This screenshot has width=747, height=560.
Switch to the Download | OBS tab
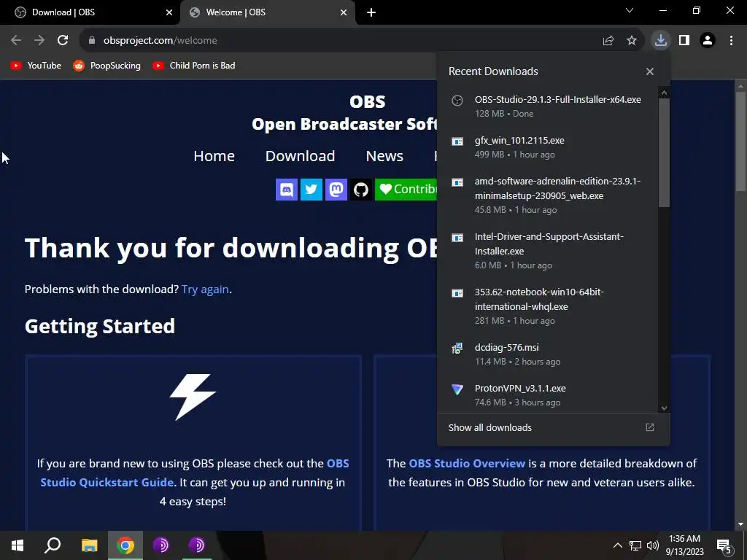[x=90, y=12]
